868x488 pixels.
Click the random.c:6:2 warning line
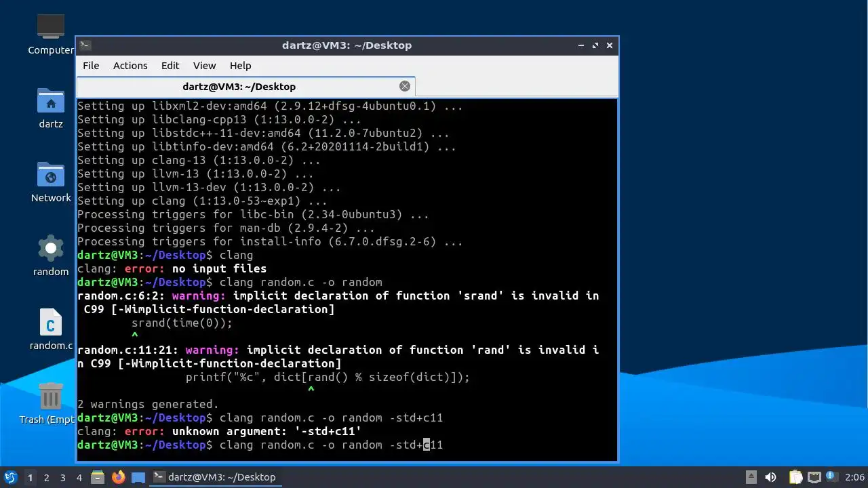click(338, 302)
